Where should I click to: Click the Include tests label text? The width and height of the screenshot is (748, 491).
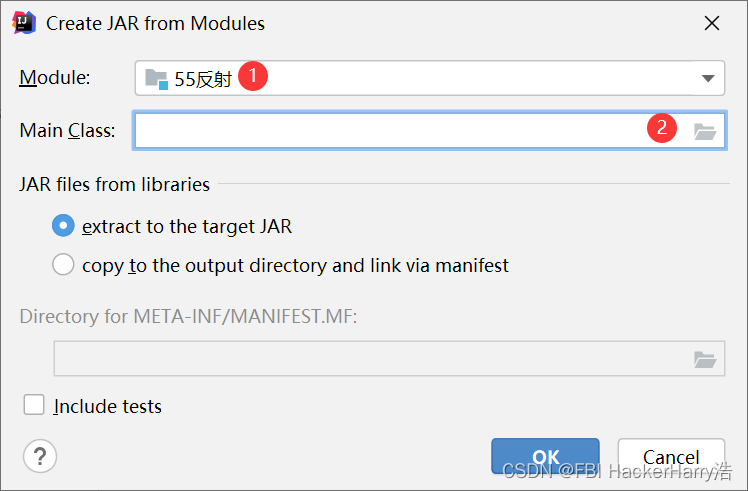click(x=107, y=406)
